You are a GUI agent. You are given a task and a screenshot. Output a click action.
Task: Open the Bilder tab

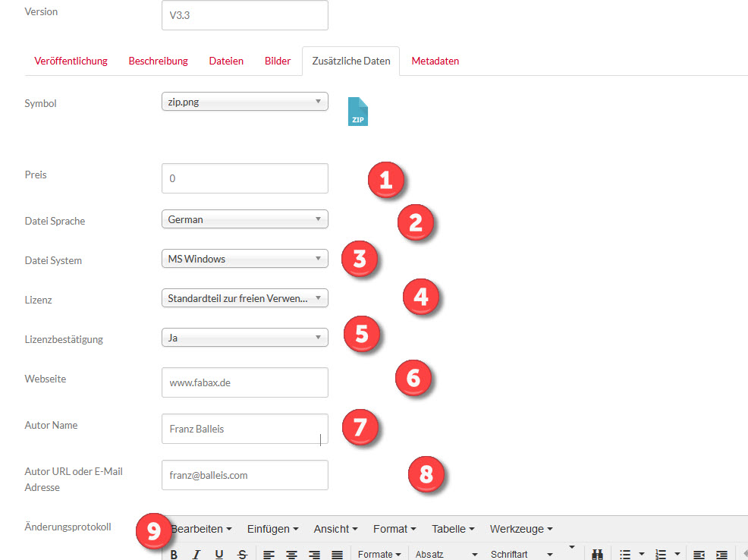click(x=278, y=61)
